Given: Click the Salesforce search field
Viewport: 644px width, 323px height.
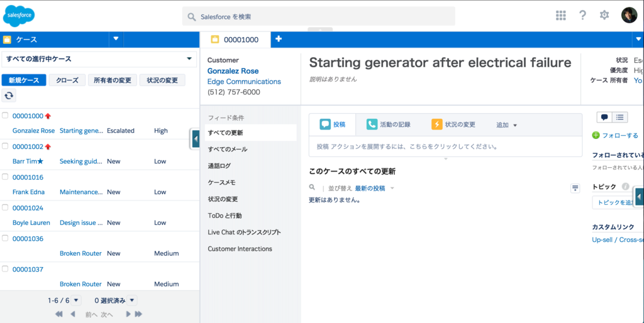Looking at the screenshot, I should (x=318, y=16).
